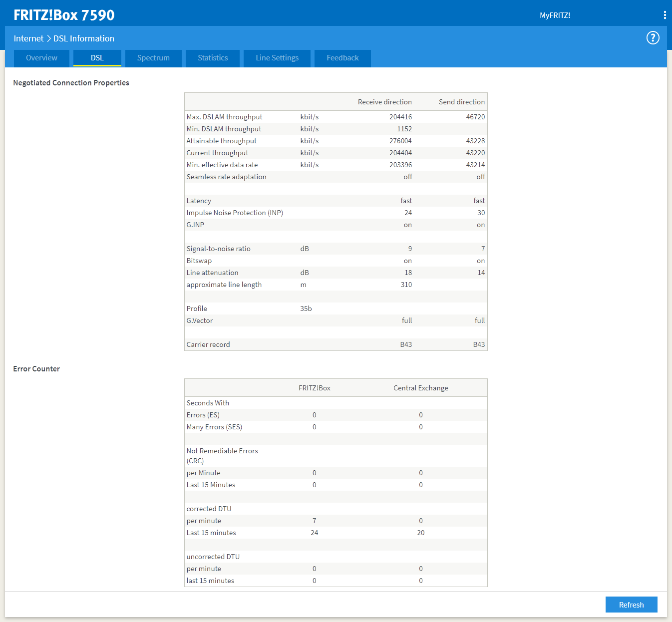
Task: Click the Many Errors (SES) row label
Action: pos(214,427)
